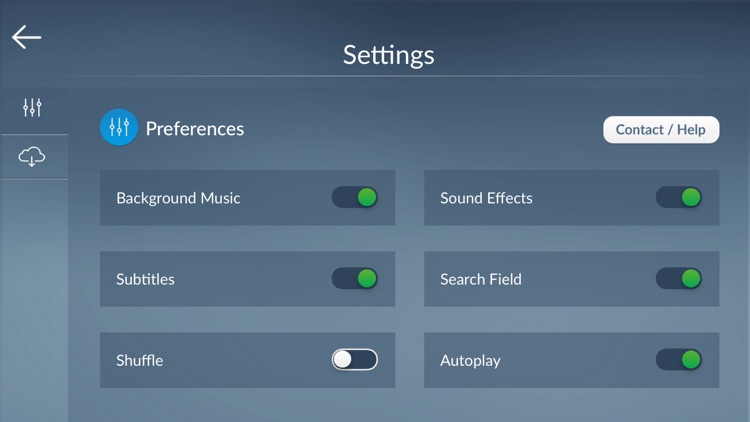Turn off the Autoplay toggle
Screen dimensions: 750x422
679,359
